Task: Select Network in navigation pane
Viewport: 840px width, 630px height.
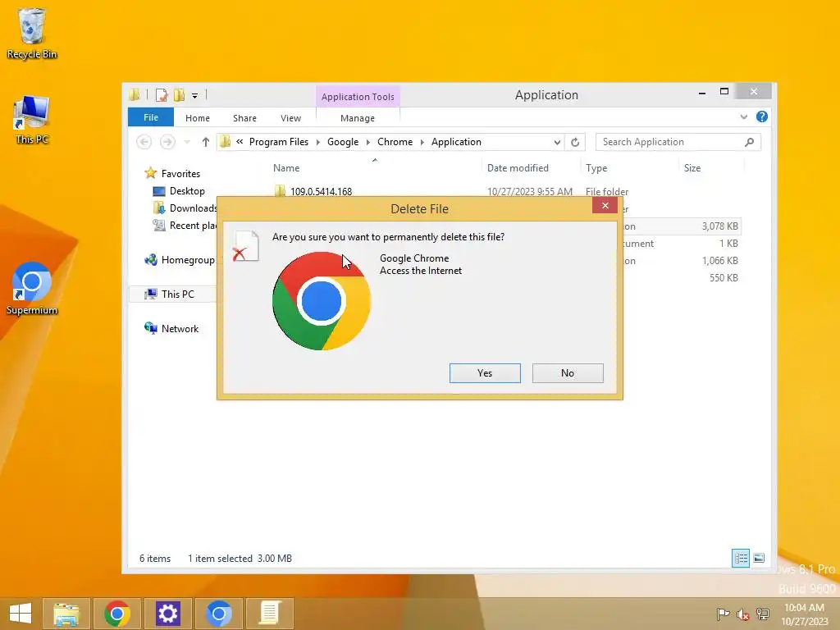Action: point(180,328)
